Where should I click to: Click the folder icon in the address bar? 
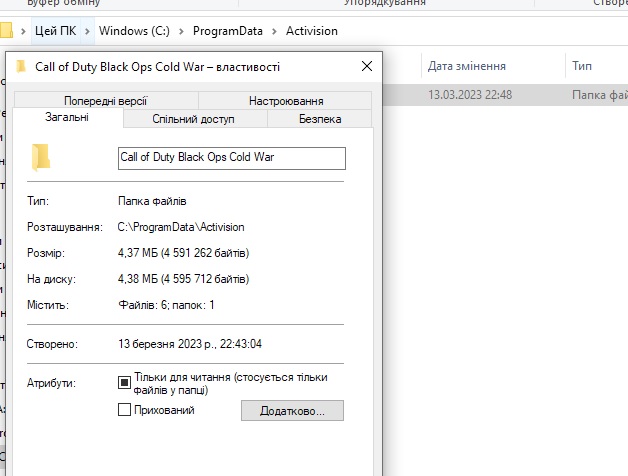coord(6,30)
